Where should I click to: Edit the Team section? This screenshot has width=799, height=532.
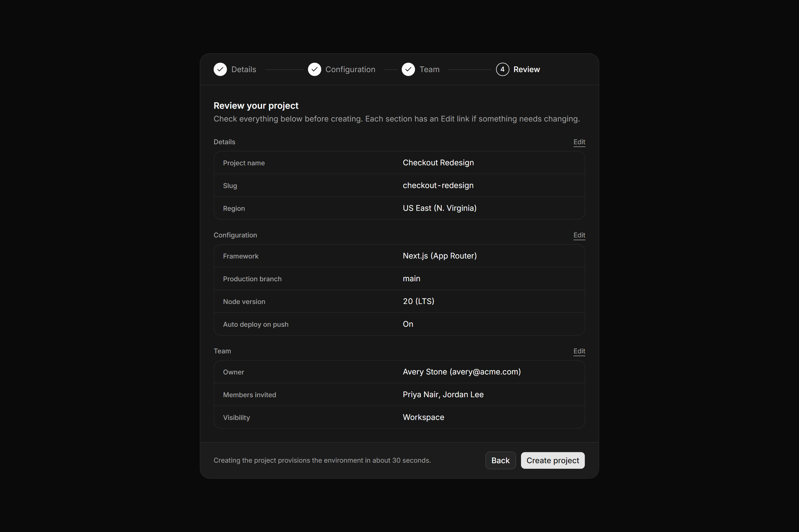pyautogui.click(x=579, y=351)
